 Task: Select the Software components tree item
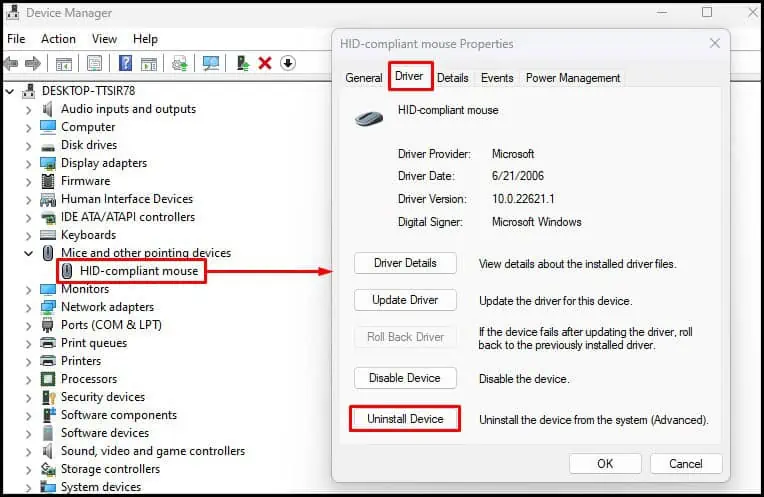[119, 415]
